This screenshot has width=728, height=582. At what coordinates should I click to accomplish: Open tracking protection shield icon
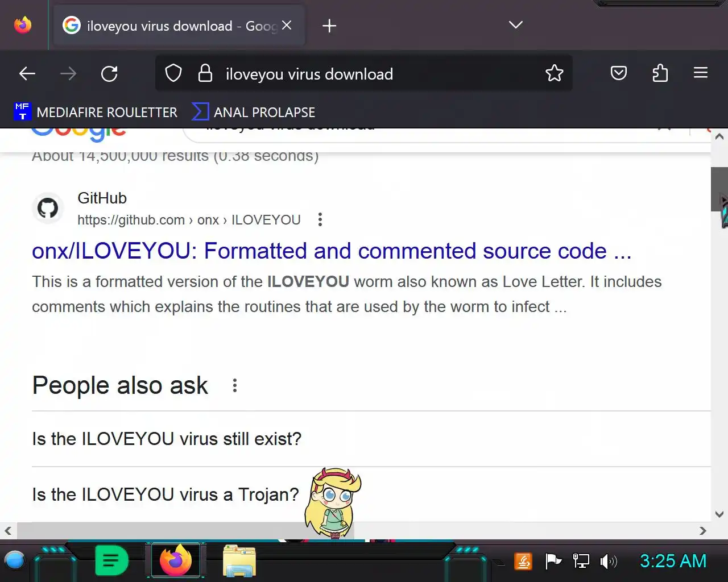point(173,73)
